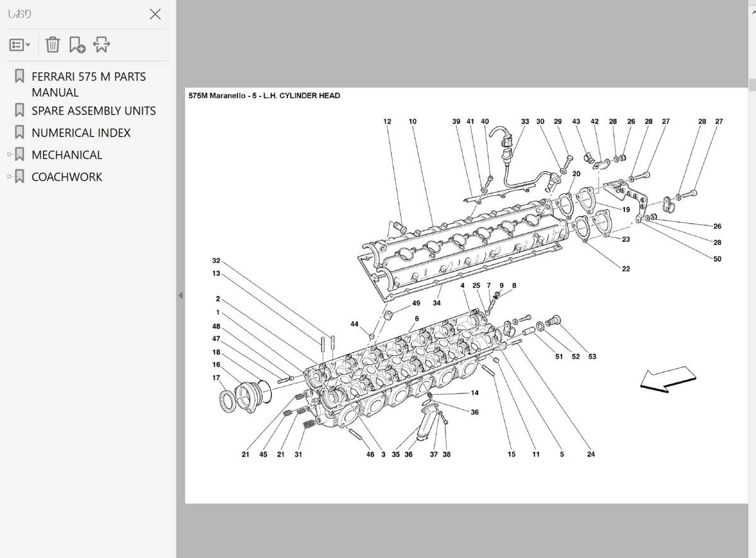Click part number 48 in the diagram
Screen dimensions: 756x558
[216, 326]
